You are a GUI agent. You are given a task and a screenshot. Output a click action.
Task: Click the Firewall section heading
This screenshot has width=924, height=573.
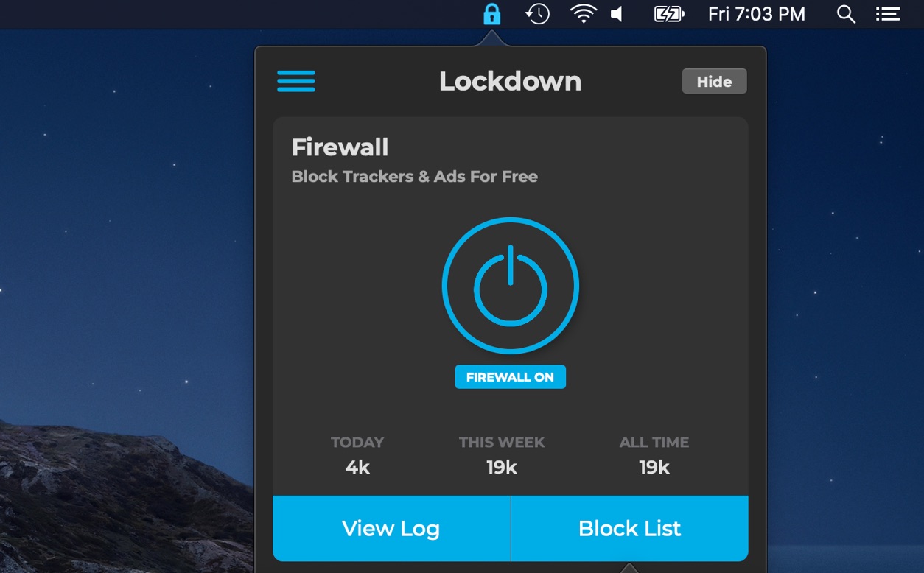(340, 147)
